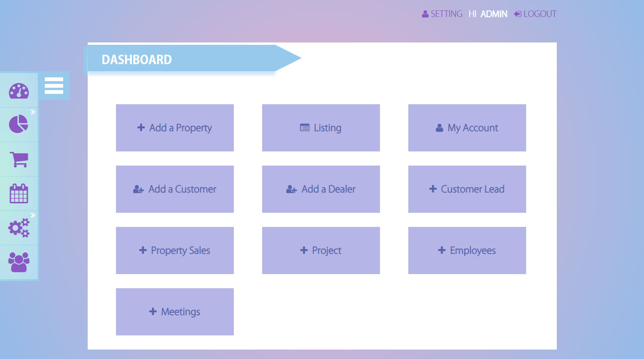Expand the pie chart submenu arrow
The width and height of the screenshot is (644, 359).
click(x=33, y=112)
